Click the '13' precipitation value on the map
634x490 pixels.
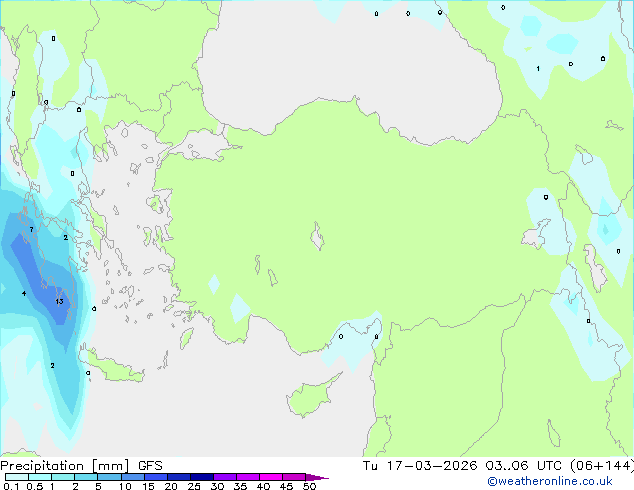59,301
